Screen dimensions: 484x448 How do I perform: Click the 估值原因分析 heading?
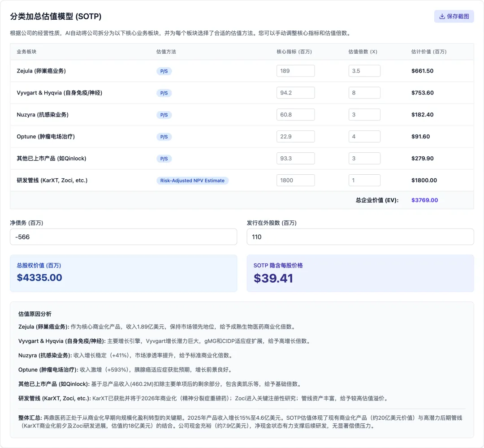pyautogui.click(x=35, y=314)
